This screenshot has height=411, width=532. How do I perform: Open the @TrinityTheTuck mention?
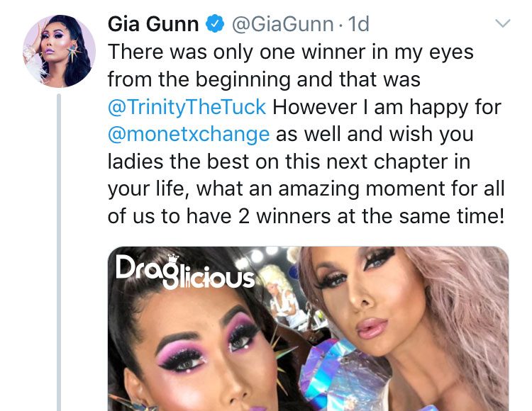[187, 107]
